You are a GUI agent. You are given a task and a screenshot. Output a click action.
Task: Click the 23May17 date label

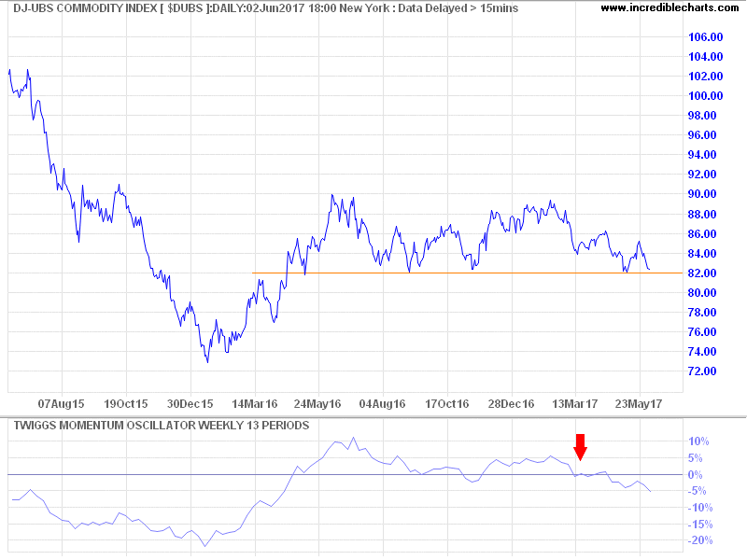click(x=639, y=404)
